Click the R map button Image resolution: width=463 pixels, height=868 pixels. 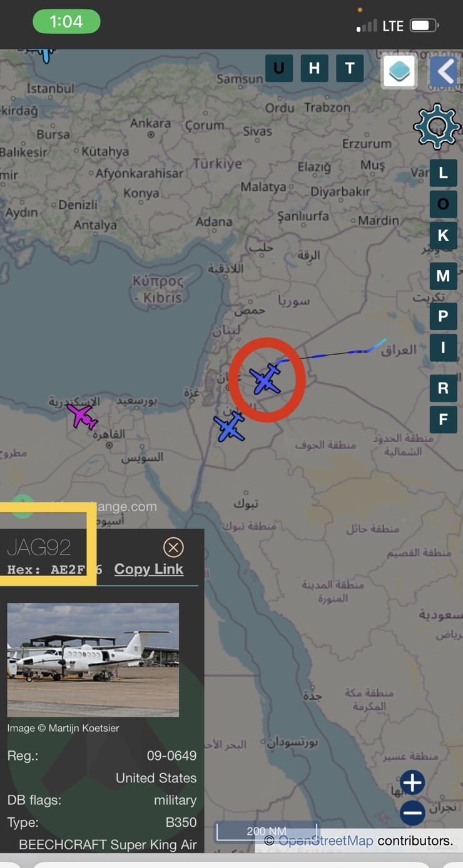[443, 388]
